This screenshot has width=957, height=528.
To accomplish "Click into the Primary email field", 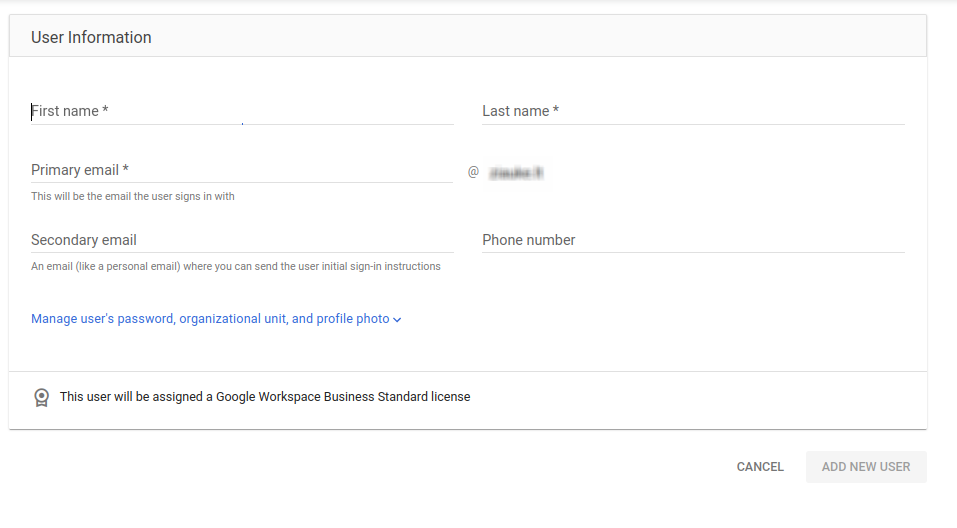I will pyautogui.click(x=242, y=170).
